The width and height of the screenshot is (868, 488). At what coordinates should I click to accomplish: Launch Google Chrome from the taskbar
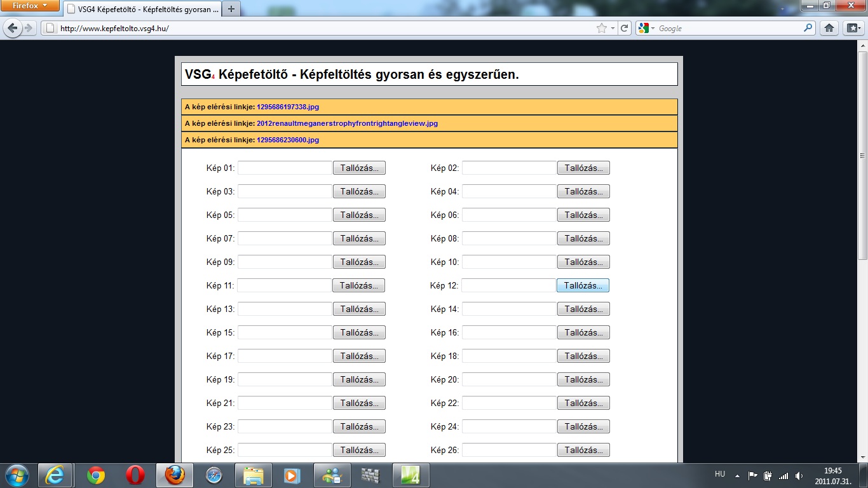(x=96, y=475)
